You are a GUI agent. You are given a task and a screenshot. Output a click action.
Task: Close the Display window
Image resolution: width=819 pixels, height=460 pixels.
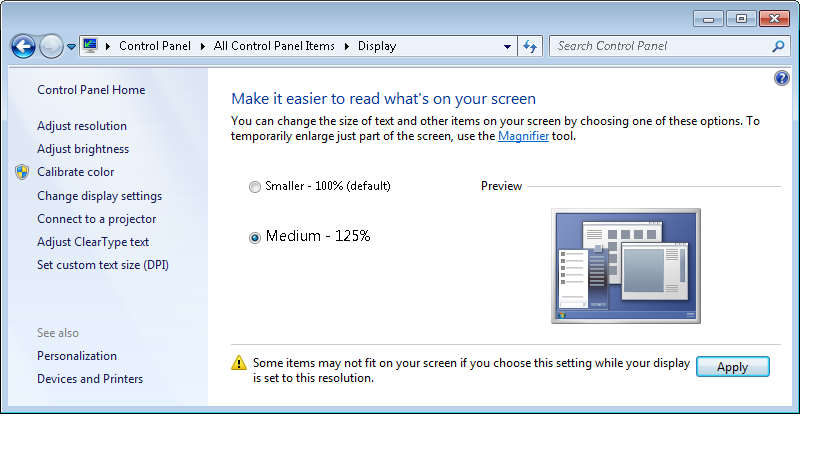point(775,19)
